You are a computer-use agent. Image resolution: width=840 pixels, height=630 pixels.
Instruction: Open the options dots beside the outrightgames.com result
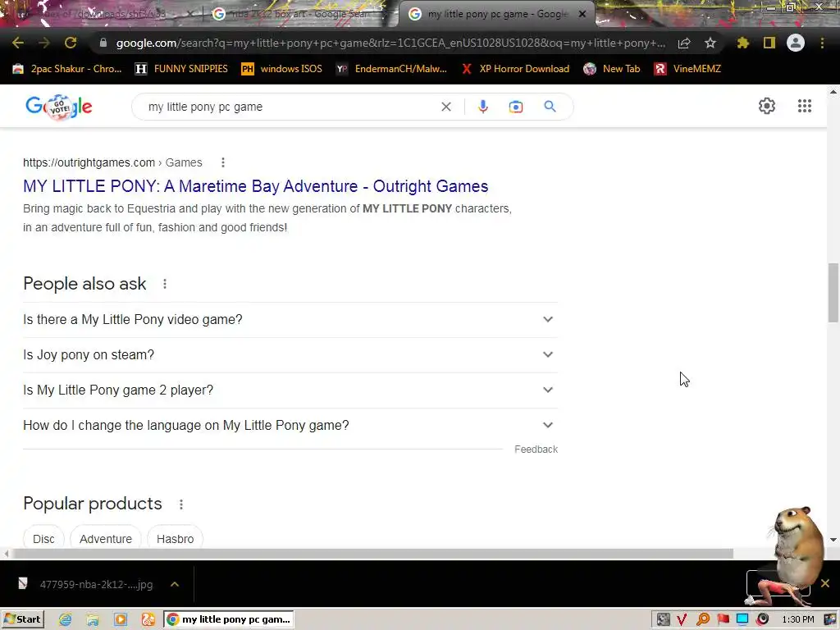[223, 162]
